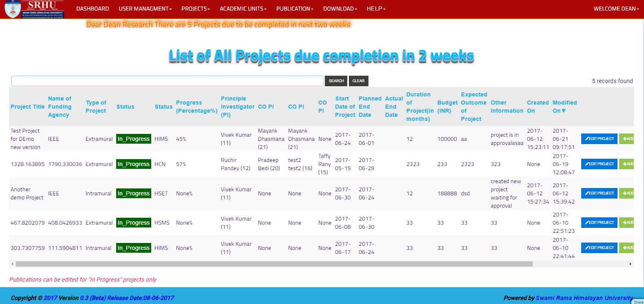This screenshot has width=644, height=304.
Task: Click the SRHU university logo
Action: [35, 9]
